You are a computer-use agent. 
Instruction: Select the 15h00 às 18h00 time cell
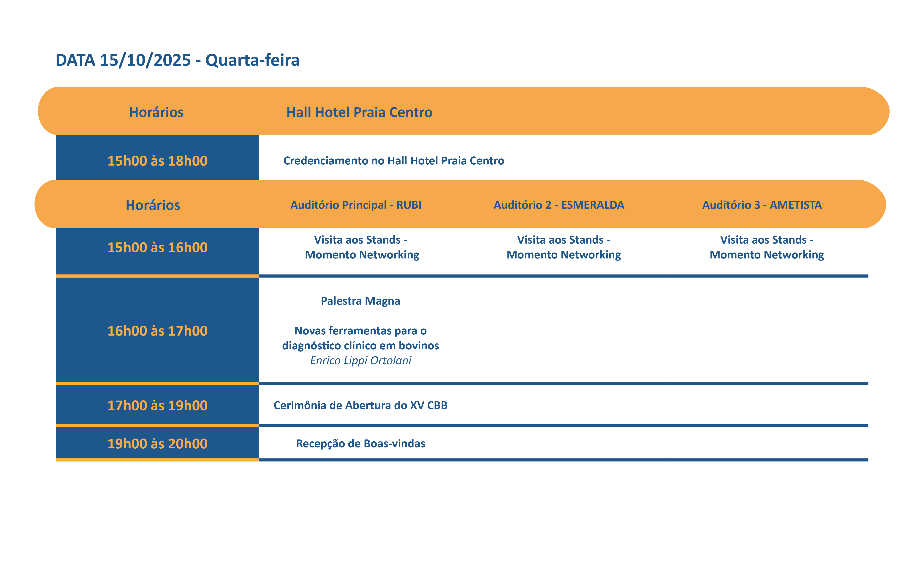157,161
